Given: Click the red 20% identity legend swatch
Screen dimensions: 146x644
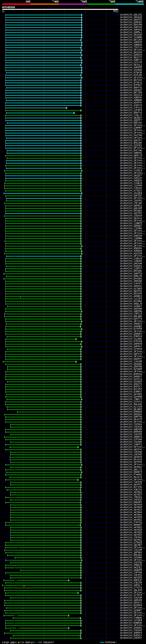Looking at the screenshot, I should [x=16, y=4].
